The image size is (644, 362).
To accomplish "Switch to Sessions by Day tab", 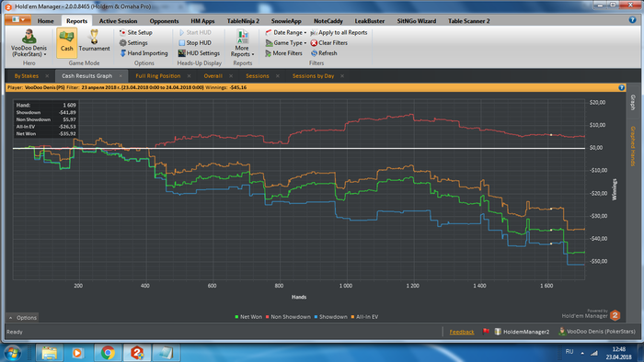I will point(314,76).
